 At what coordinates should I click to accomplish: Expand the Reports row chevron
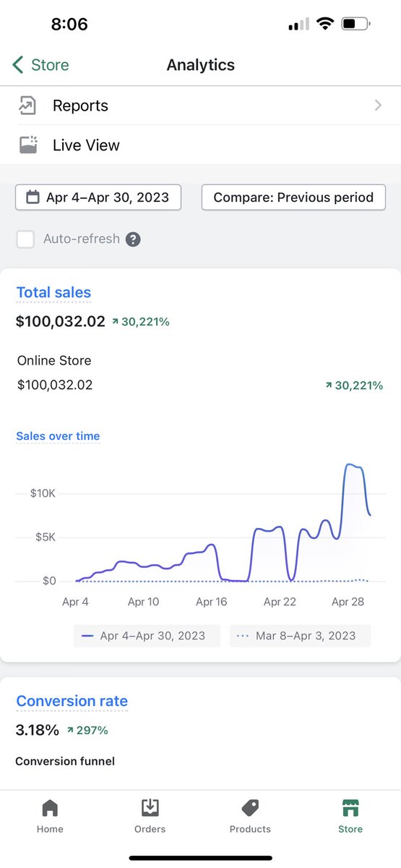[x=378, y=106]
